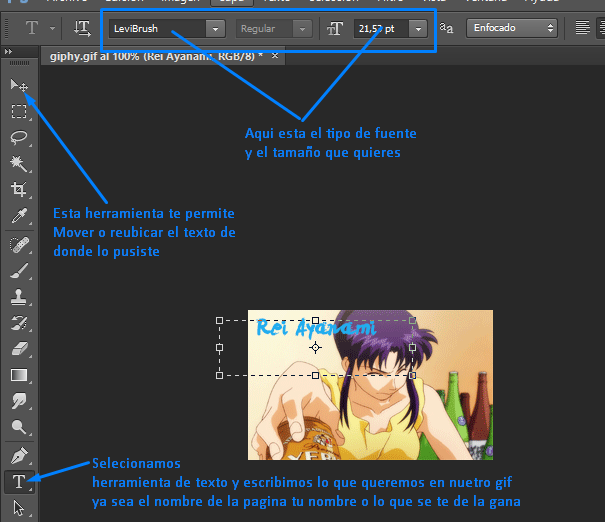The width and height of the screenshot is (605, 522).
Task: Select the Horizontal Type tool
Action: (x=19, y=482)
